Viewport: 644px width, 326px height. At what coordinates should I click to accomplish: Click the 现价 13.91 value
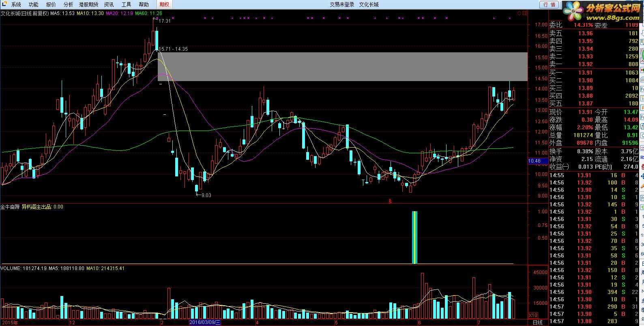tap(585, 112)
